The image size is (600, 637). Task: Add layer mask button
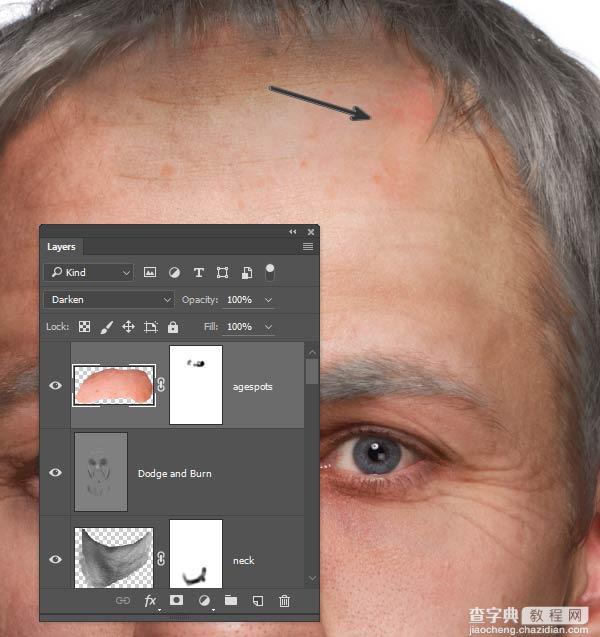coord(176,600)
